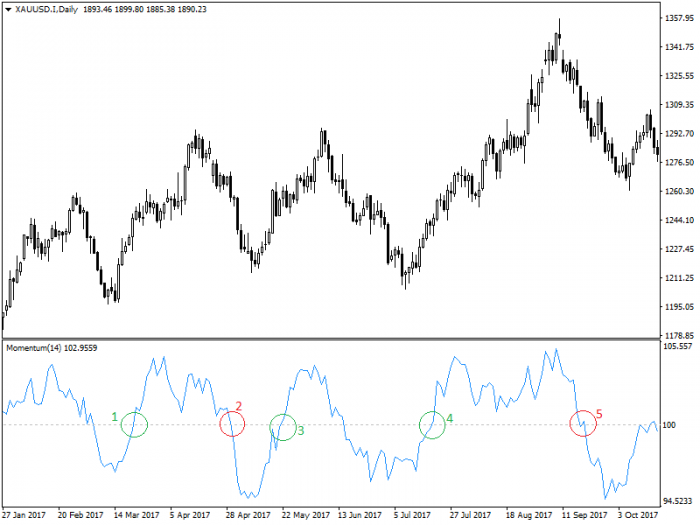Click the 1292.70 price axis label

(679, 133)
